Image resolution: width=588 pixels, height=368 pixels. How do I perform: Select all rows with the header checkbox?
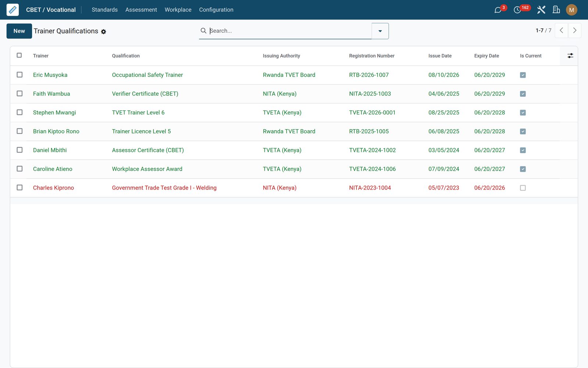point(19,55)
